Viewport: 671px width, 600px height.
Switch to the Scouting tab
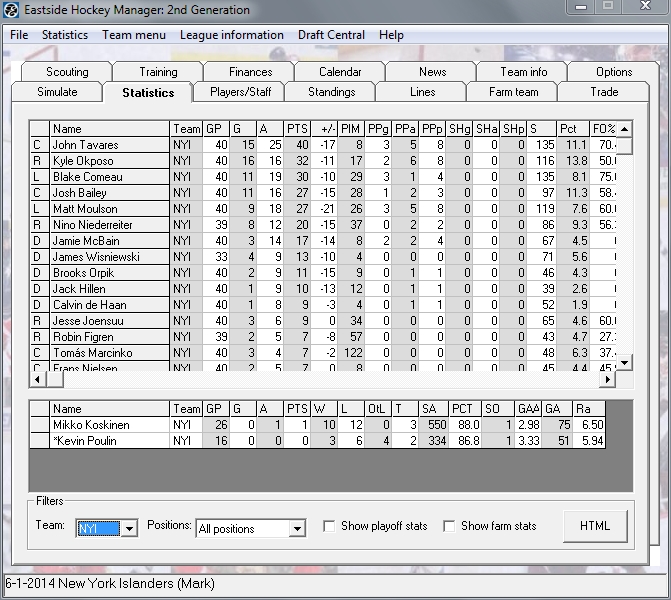coord(67,71)
